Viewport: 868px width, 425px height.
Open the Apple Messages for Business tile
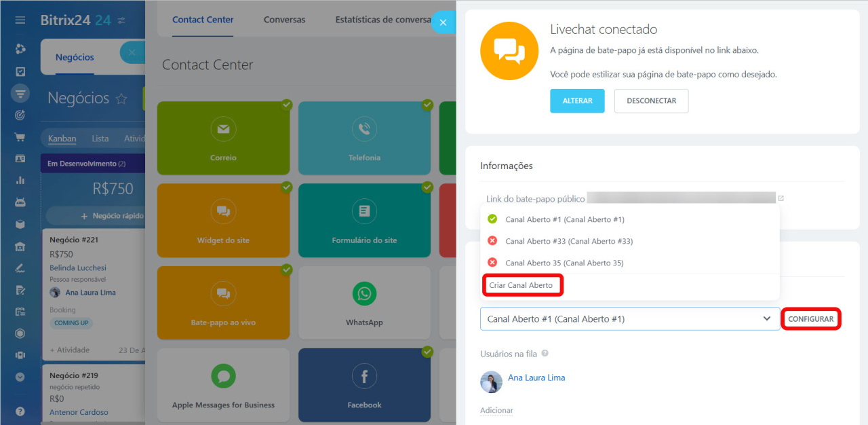223,385
